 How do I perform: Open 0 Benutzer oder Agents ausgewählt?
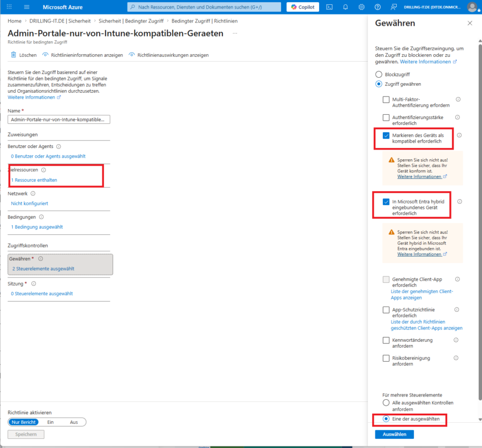coord(48,156)
